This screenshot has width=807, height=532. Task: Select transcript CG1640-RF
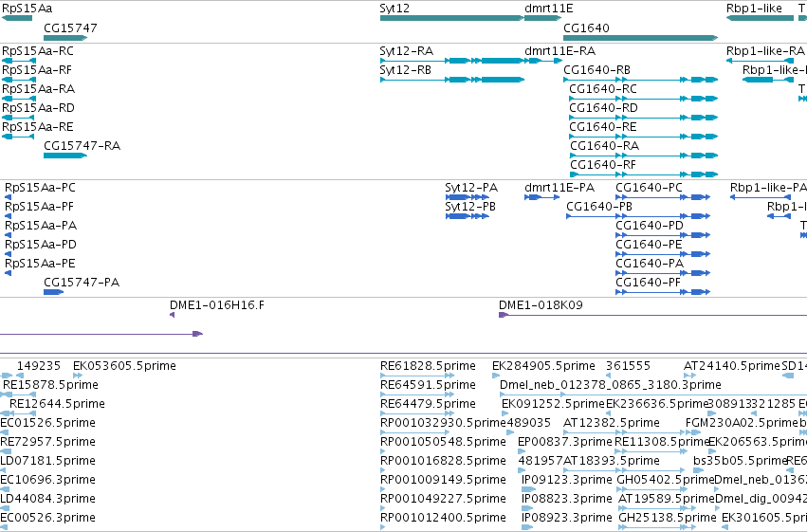pyautogui.click(x=603, y=165)
